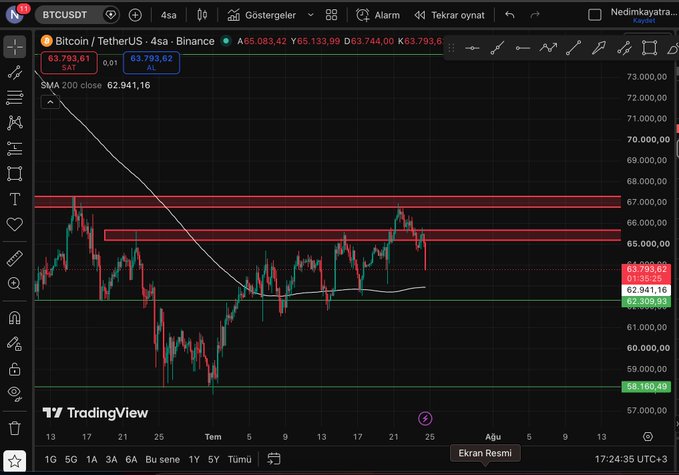Start Tekrar oynat bar replay
The image size is (679, 475).
pos(449,15)
